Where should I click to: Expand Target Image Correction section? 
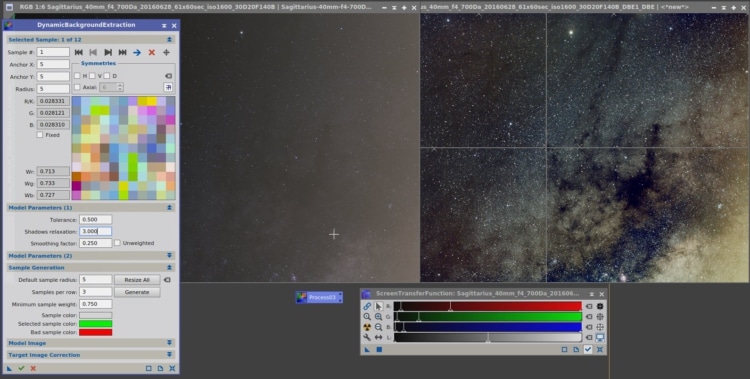click(x=169, y=355)
